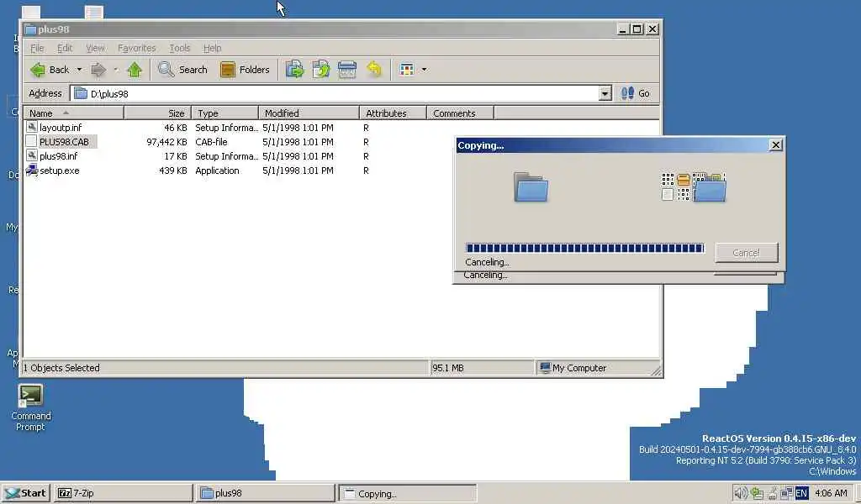861x504 pixels.
Task: Open Search with the magnifier icon
Action: pyautogui.click(x=166, y=70)
